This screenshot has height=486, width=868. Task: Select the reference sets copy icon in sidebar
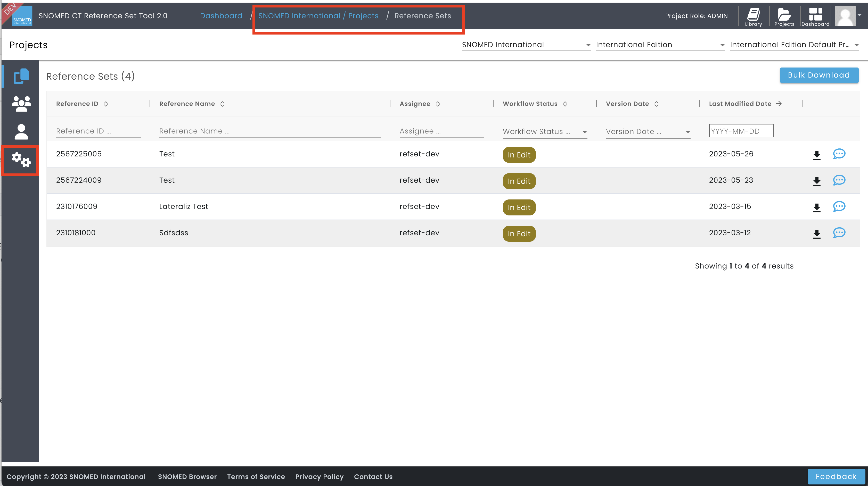[21, 76]
